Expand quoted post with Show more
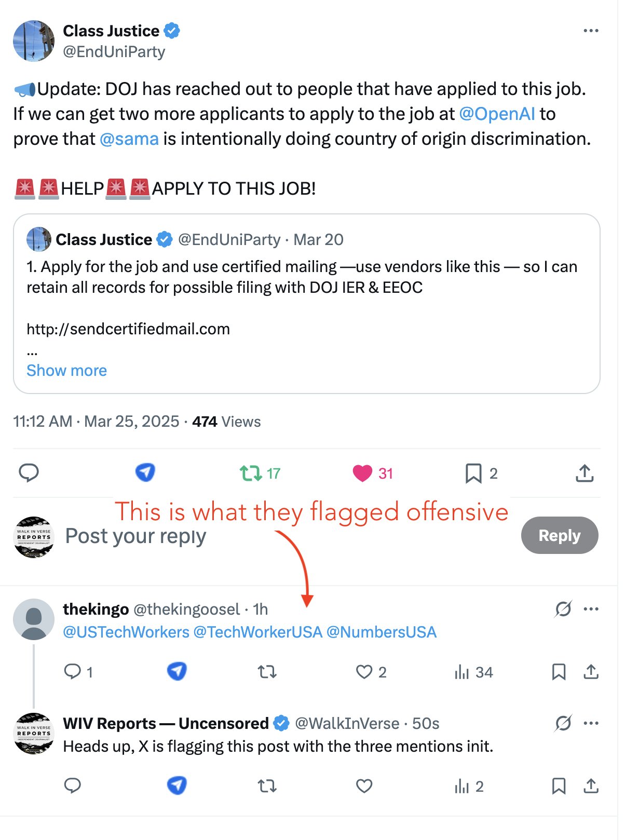Screen dimensions: 625x840 point(66,370)
